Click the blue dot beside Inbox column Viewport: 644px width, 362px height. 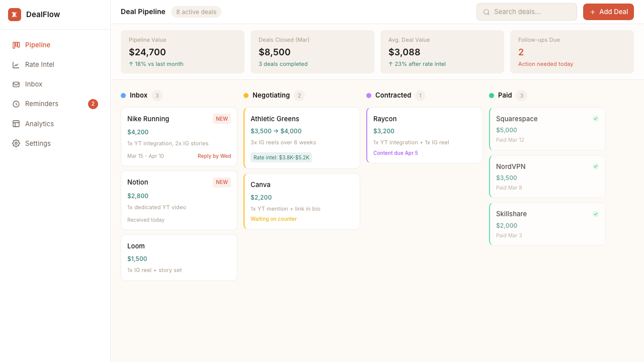(x=123, y=96)
